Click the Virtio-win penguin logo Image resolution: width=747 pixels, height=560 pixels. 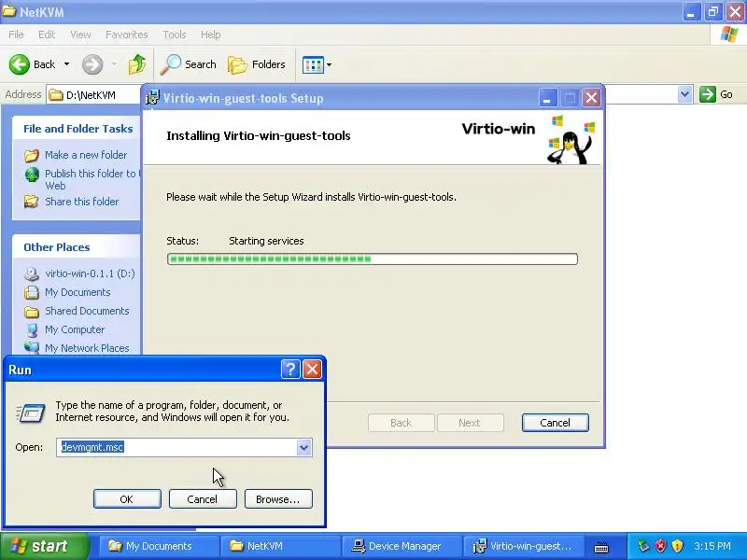(571, 140)
